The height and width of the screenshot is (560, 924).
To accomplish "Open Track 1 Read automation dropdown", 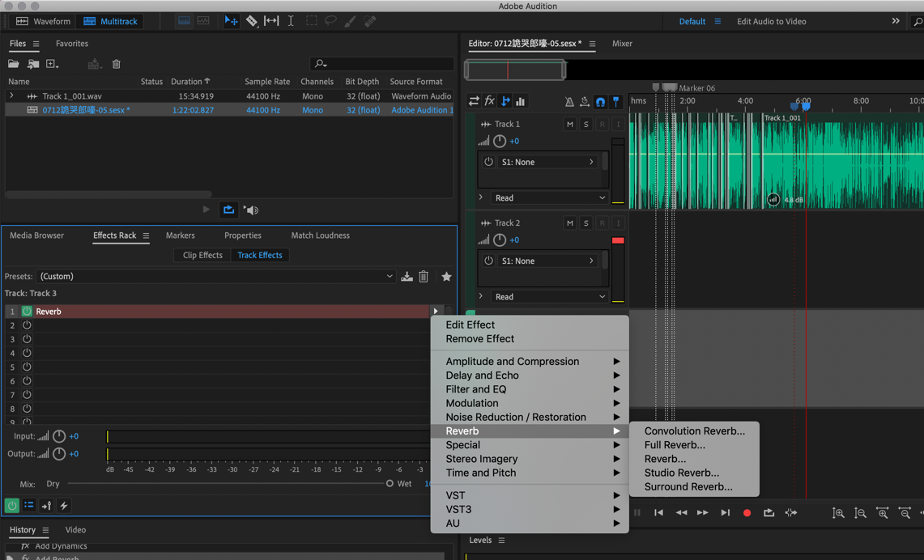I will coord(549,197).
